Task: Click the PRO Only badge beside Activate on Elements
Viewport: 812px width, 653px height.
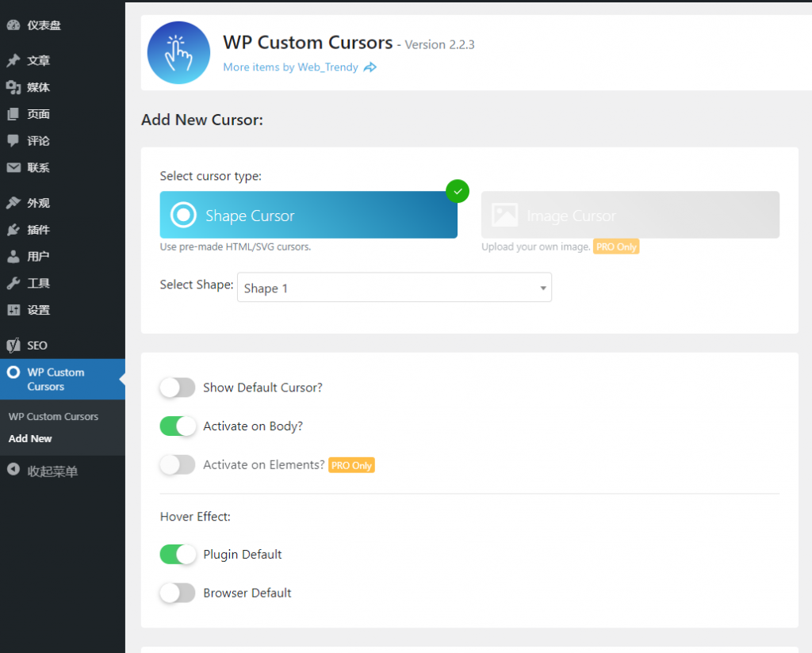Action: click(x=351, y=465)
